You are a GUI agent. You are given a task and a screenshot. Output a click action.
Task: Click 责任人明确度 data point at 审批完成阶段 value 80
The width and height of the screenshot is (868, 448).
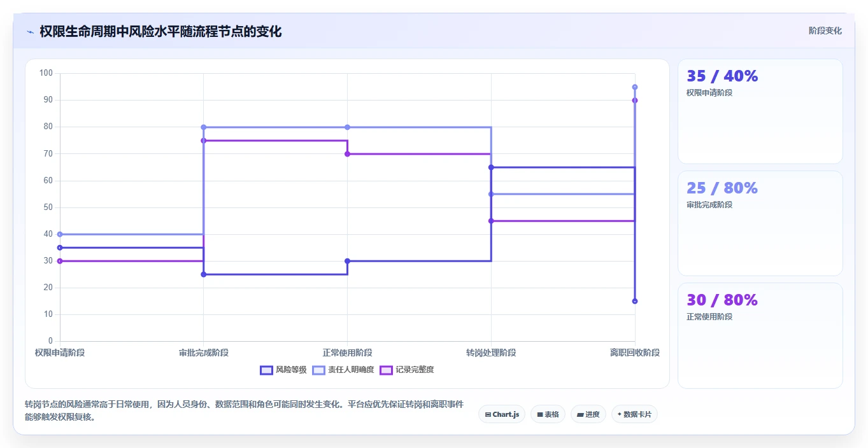204,127
